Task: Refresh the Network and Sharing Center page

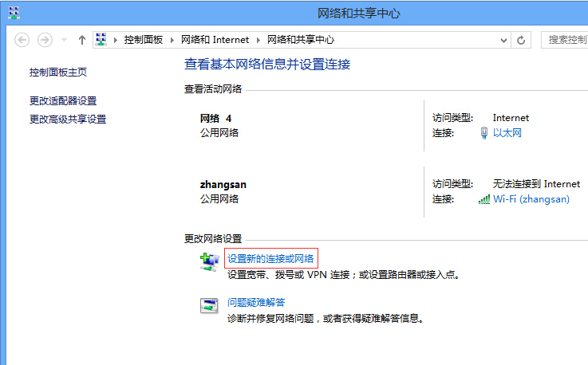Action: click(522, 40)
